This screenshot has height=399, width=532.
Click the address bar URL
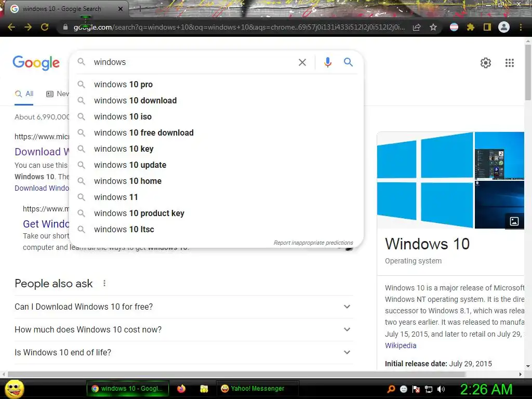(239, 27)
